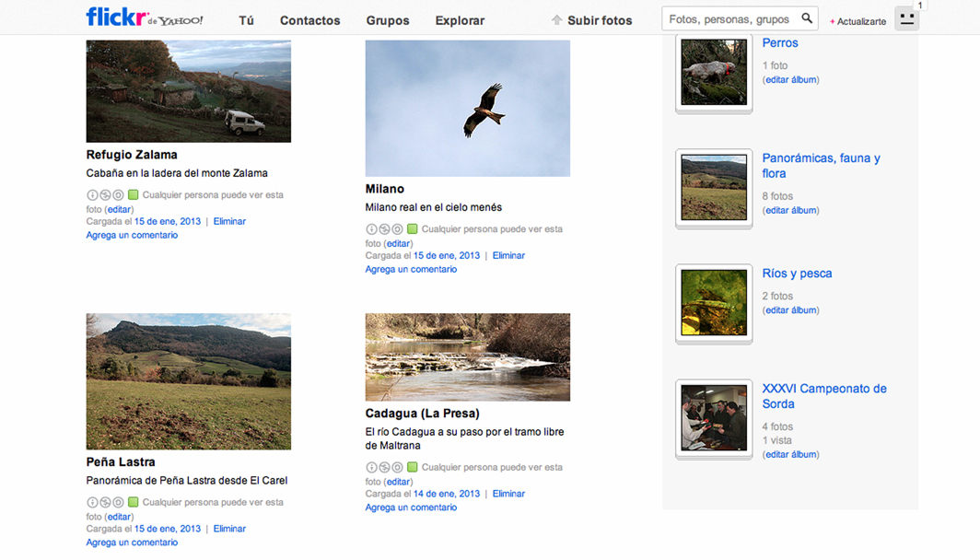The height and width of the screenshot is (560, 980).
Task: Open the user avatar face icon
Action: point(906,19)
